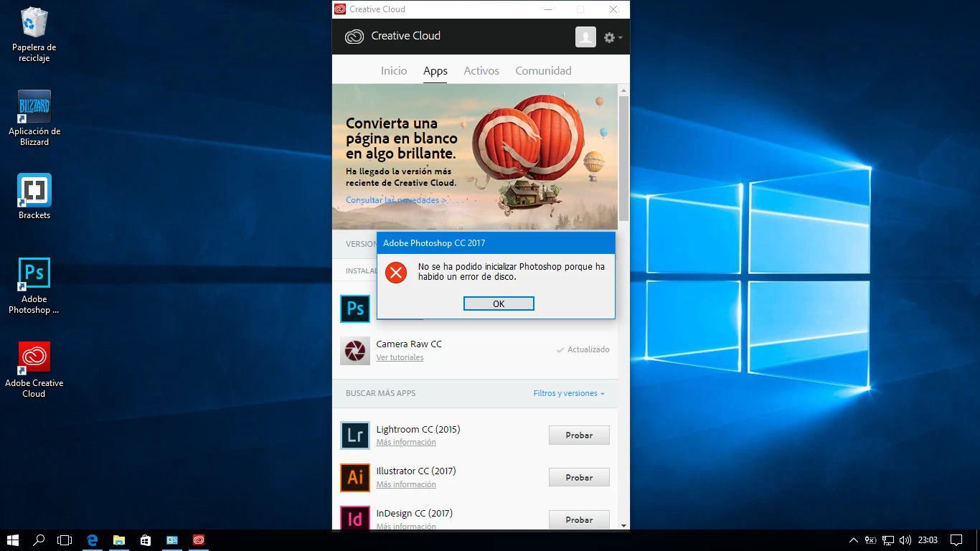The image size is (980, 551).
Task: Click the scroll down arrow in the Apps list
Action: point(623,524)
